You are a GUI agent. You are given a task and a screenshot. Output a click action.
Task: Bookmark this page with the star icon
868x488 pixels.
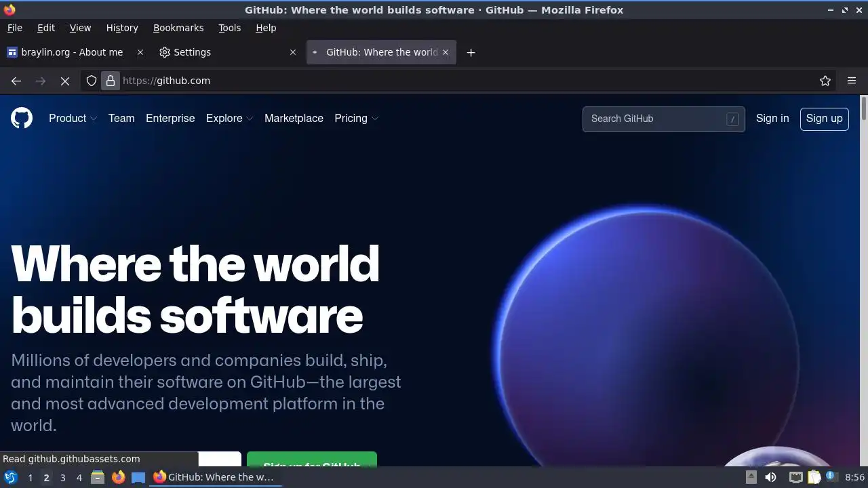825,81
